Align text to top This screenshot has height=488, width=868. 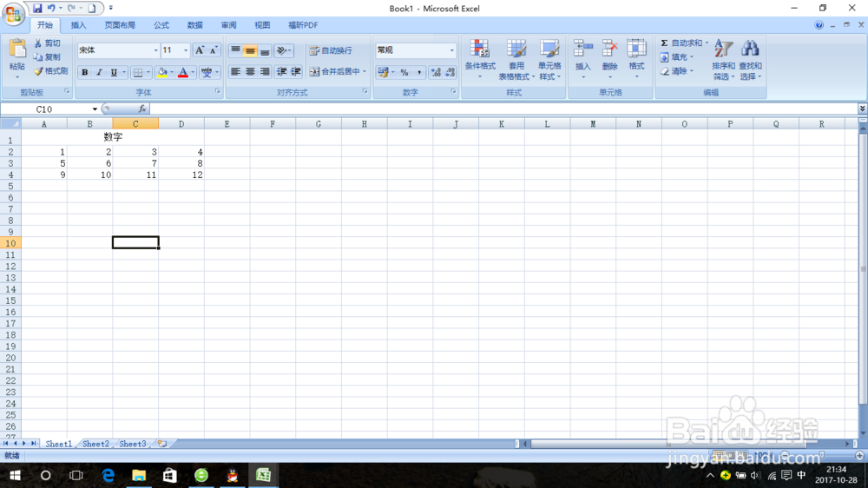point(236,51)
